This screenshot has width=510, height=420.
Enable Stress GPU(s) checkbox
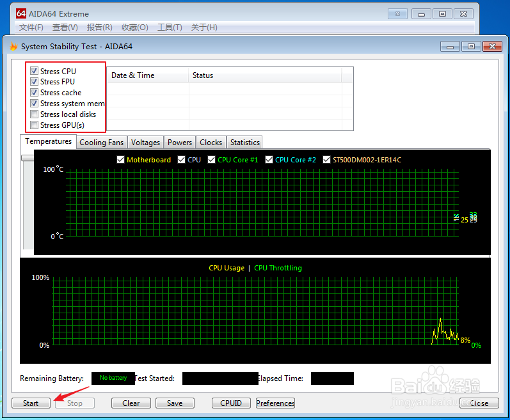click(x=35, y=125)
